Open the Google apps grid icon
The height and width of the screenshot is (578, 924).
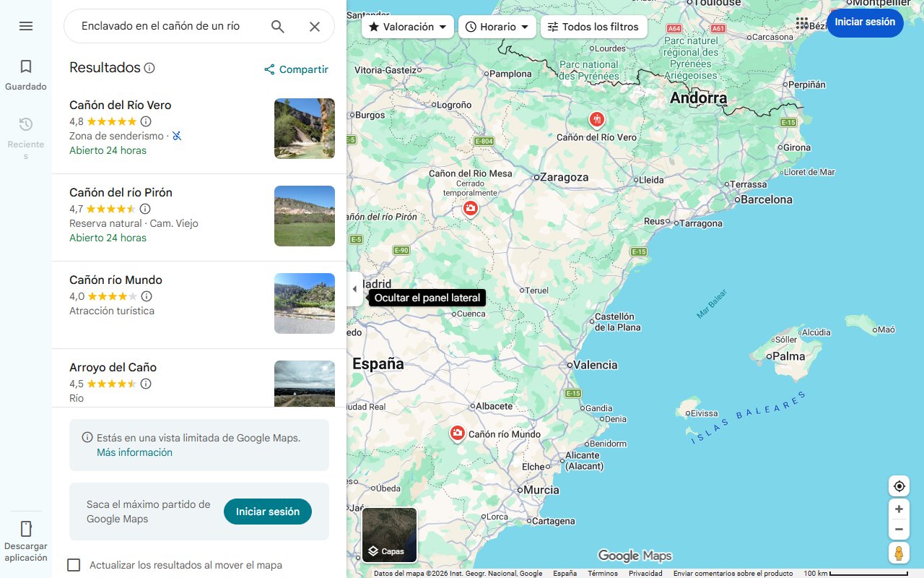(801, 22)
